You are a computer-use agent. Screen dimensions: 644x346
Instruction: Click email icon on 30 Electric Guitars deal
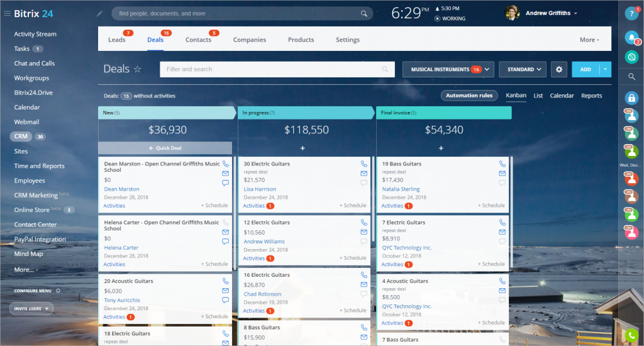click(364, 174)
